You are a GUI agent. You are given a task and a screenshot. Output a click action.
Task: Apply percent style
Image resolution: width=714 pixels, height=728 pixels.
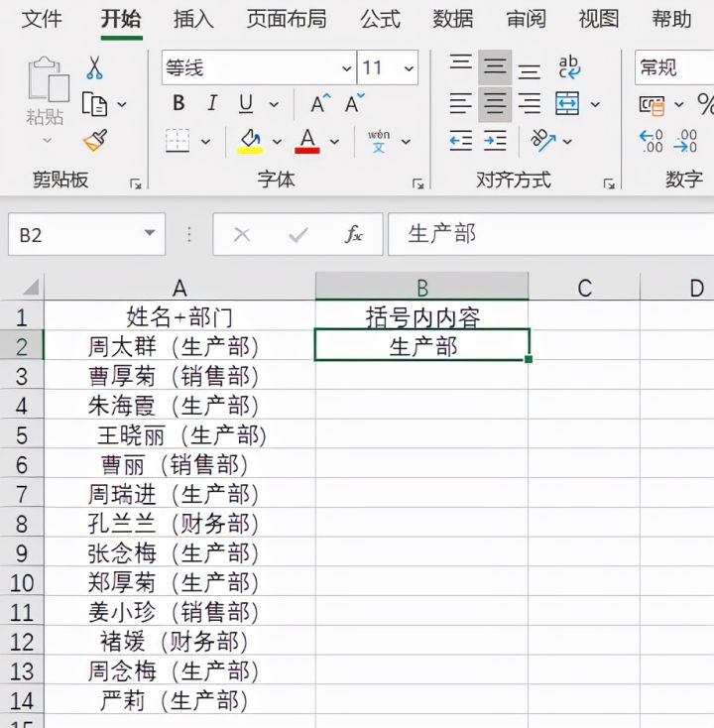[706, 103]
